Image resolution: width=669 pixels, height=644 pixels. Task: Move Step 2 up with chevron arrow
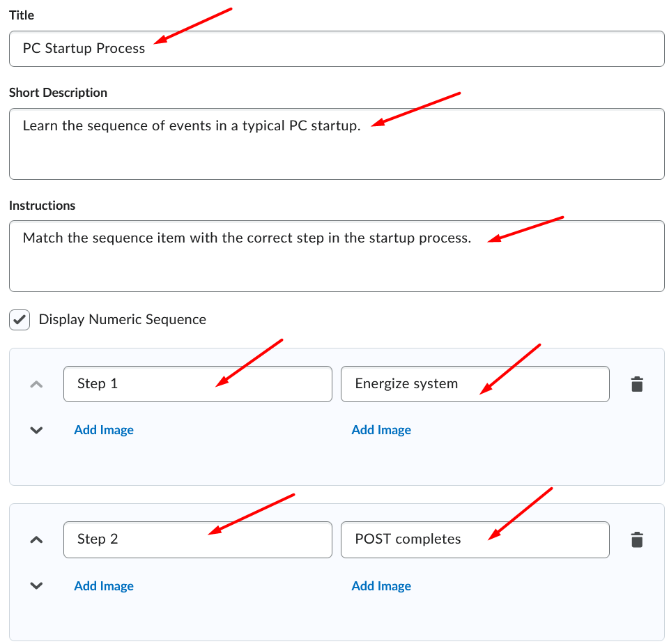[37, 539]
